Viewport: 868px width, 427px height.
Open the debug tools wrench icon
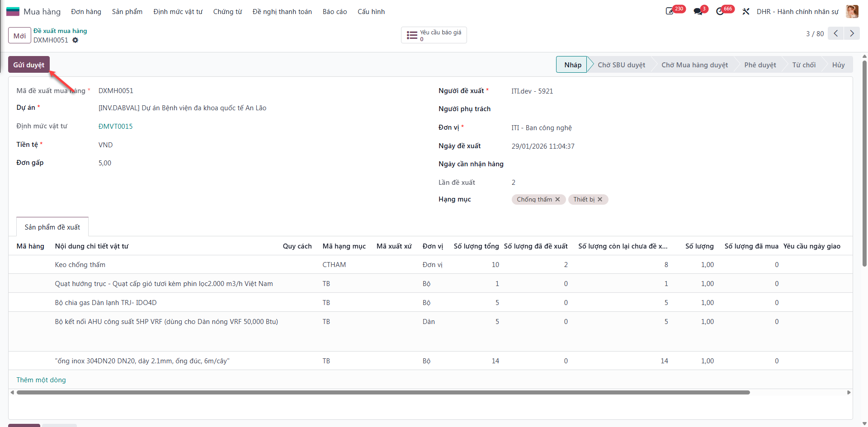point(746,11)
